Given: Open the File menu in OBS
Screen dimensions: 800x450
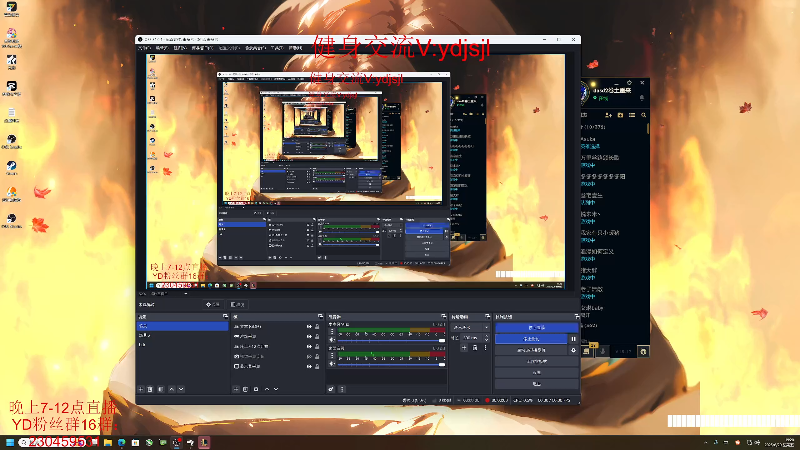Looking at the screenshot, I should 144,48.
